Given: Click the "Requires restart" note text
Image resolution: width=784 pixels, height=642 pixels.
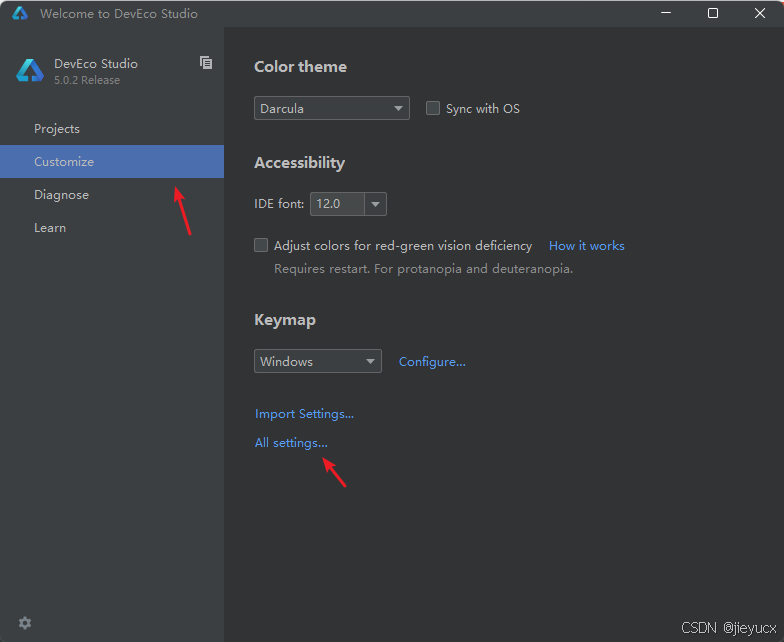Looking at the screenshot, I should pyautogui.click(x=424, y=269).
